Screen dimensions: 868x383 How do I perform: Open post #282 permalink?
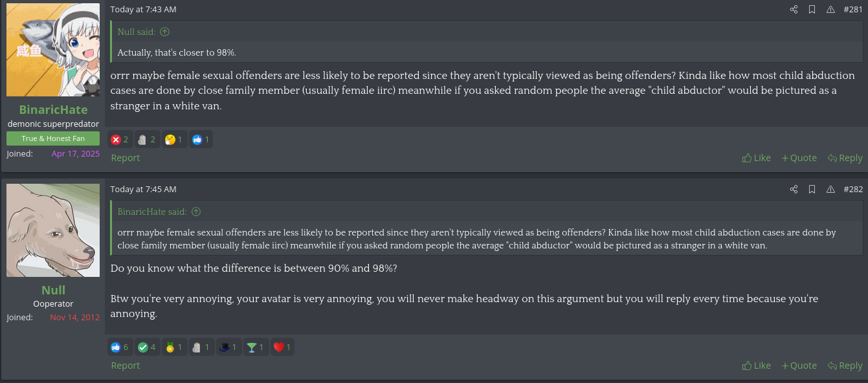click(x=853, y=190)
